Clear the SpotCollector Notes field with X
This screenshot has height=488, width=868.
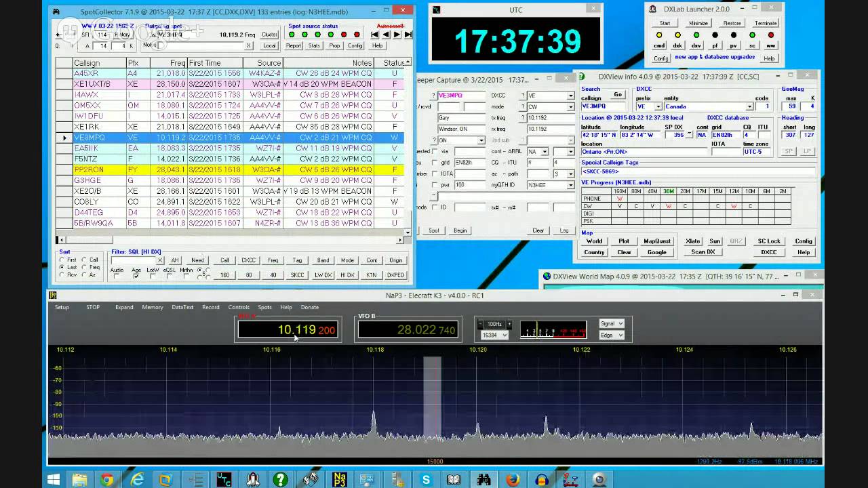[x=249, y=45]
